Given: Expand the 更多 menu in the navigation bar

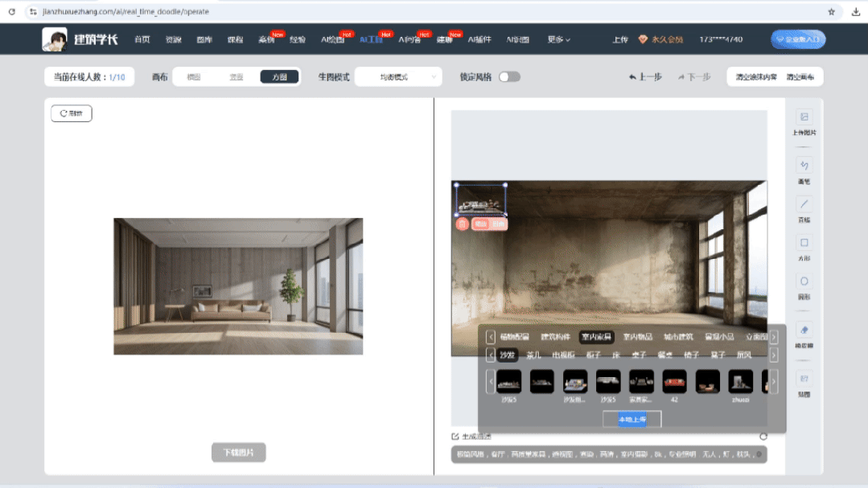Looking at the screenshot, I should coord(558,39).
